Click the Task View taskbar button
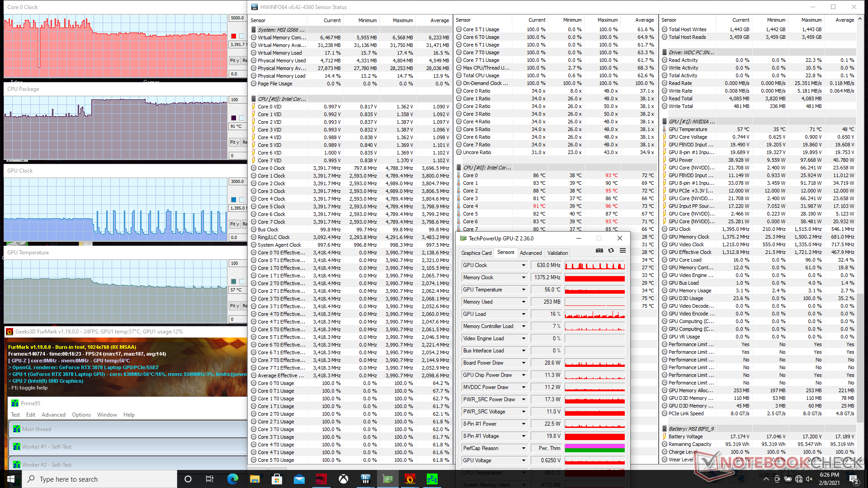 [210, 479]
